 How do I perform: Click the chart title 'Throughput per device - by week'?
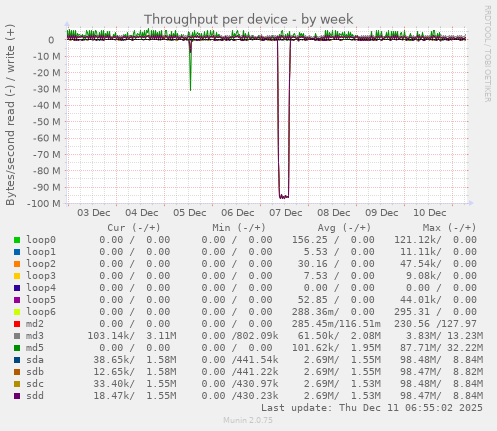[x=248, y=19]
